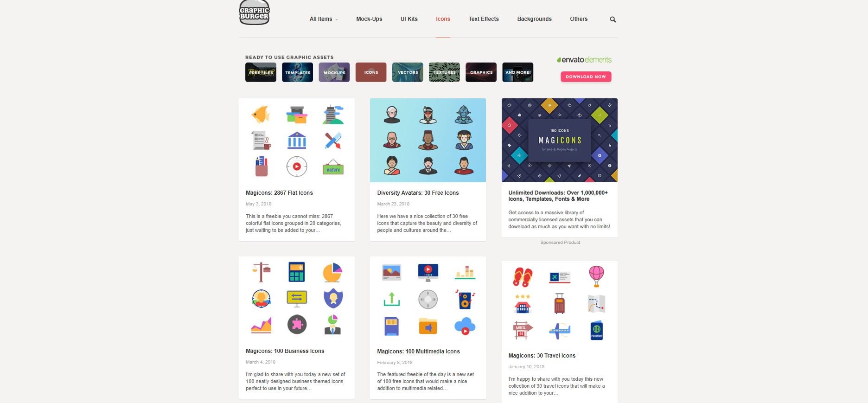Select the Templates asset tile

297,72
